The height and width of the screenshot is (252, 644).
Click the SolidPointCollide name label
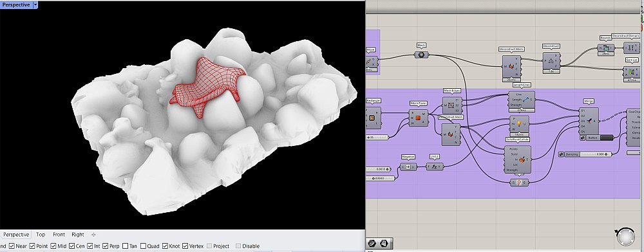point(517,139)
